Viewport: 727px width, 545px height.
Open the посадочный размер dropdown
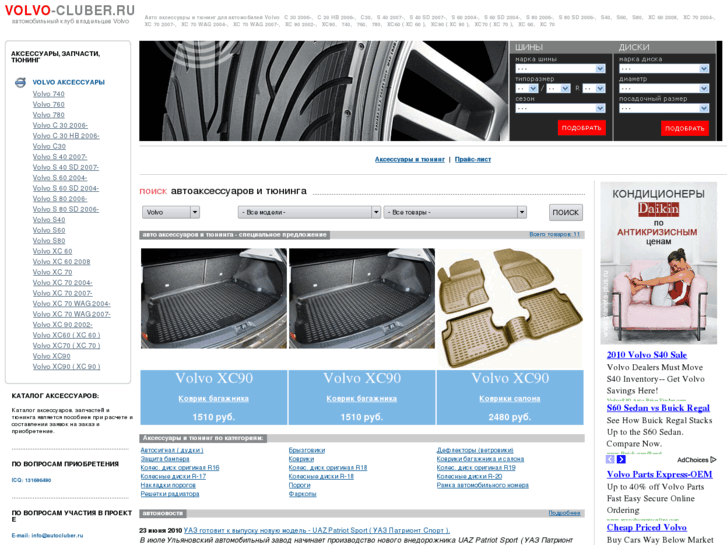point(664,108)
